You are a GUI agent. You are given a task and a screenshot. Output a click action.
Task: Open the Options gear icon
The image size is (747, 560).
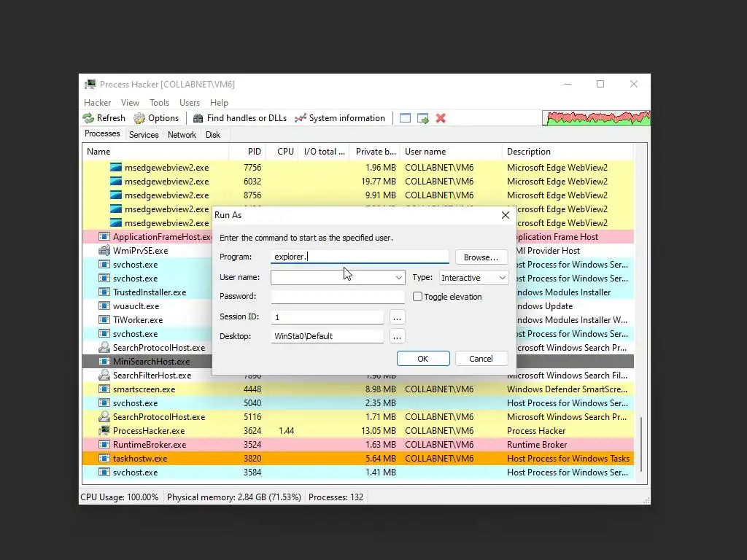(x=139, y=118)
